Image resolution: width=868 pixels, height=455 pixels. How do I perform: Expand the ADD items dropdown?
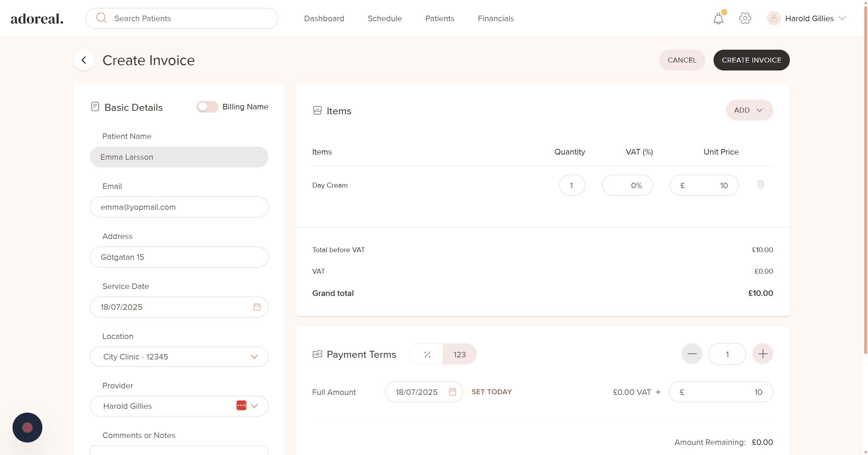click(x=749, y=110)
